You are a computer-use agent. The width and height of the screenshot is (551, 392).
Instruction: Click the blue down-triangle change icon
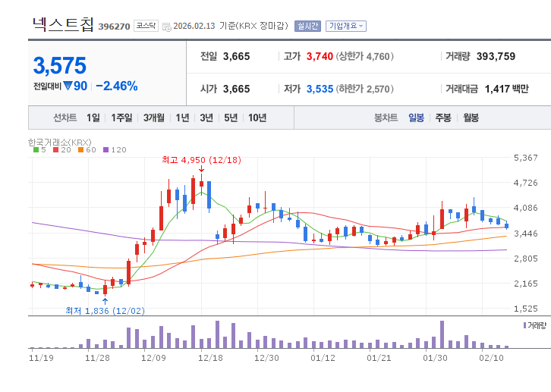point(68,86)
